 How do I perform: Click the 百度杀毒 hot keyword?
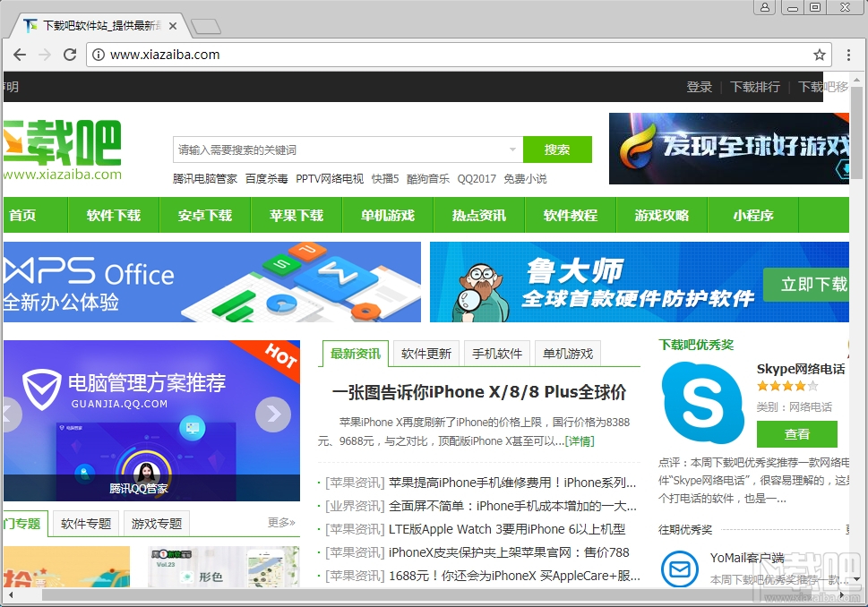pos(266,179)
